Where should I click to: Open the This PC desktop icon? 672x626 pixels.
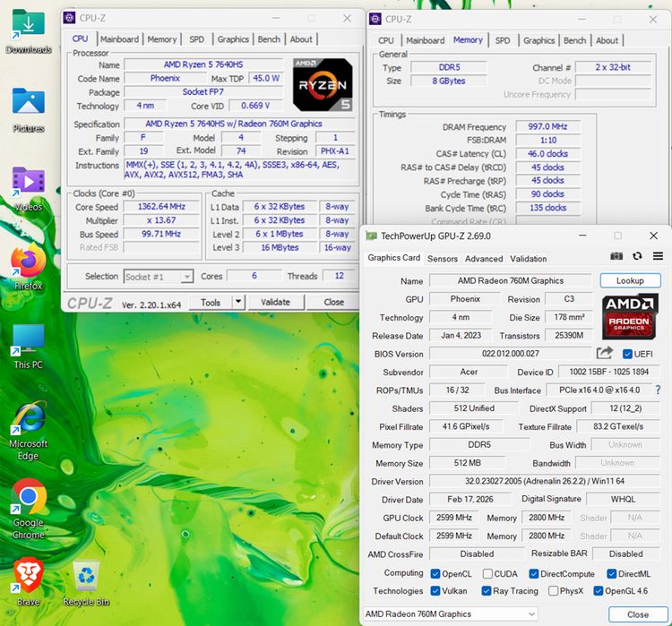click(29, 347)
